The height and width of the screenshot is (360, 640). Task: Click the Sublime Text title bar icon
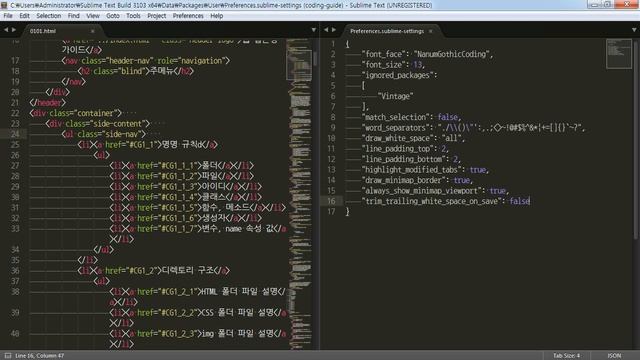(4, 5)
